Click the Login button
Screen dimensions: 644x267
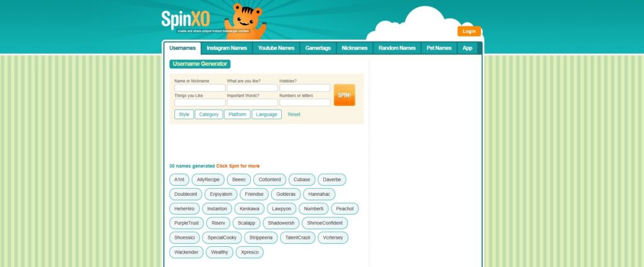pos(469,31)
